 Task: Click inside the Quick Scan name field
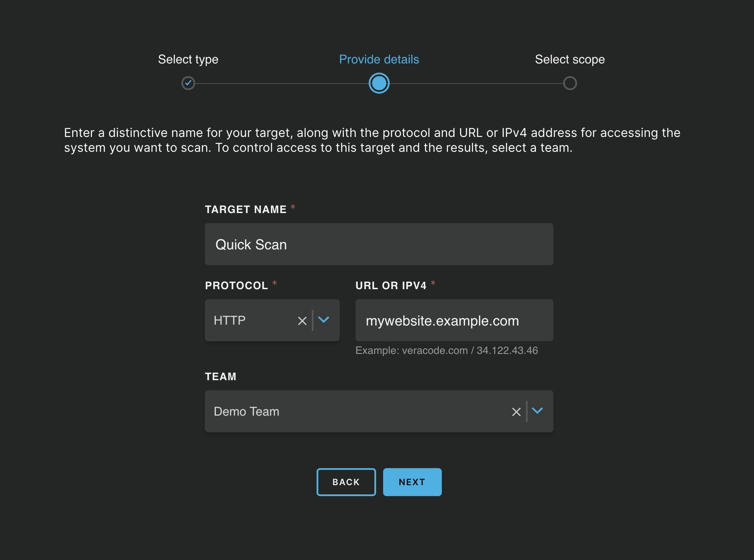[x=379, y=244]
